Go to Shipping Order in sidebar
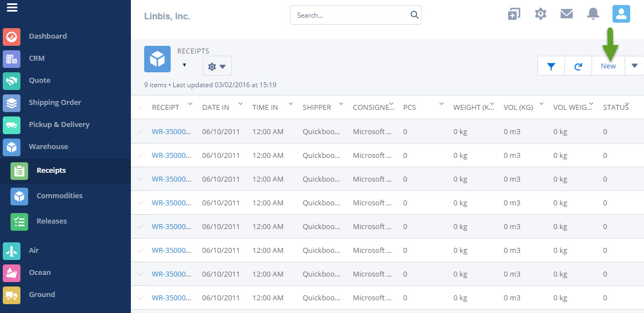The height and width of the screenshot is (313, 644). coord(55,103)
